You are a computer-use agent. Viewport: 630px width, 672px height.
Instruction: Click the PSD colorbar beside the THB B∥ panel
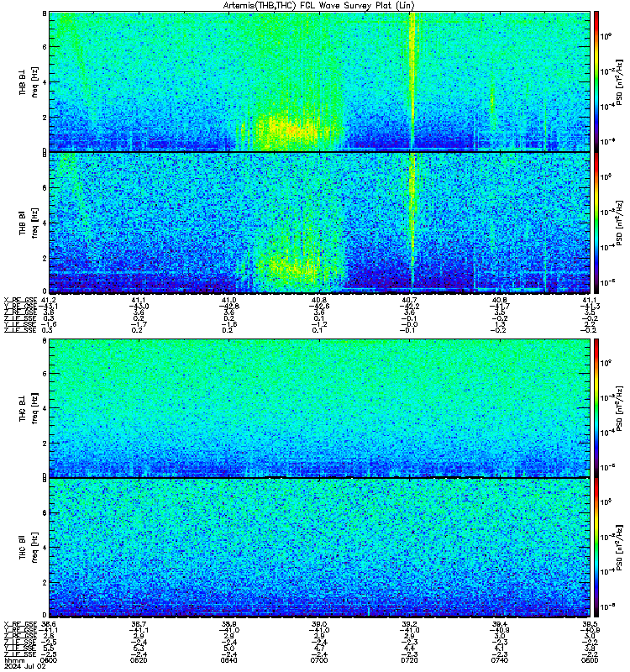pos(596,223)
